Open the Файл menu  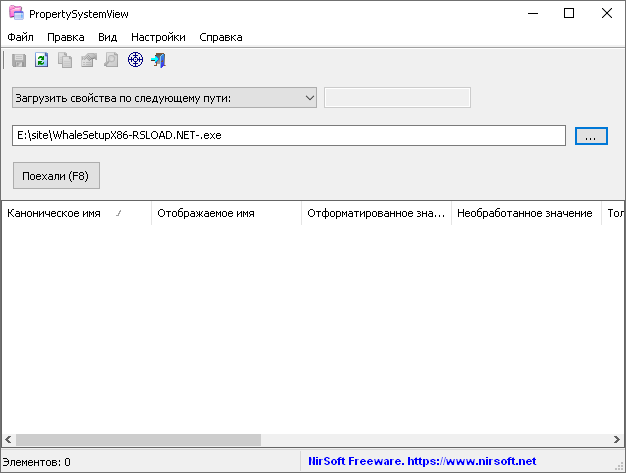click(x=20, y=37)
